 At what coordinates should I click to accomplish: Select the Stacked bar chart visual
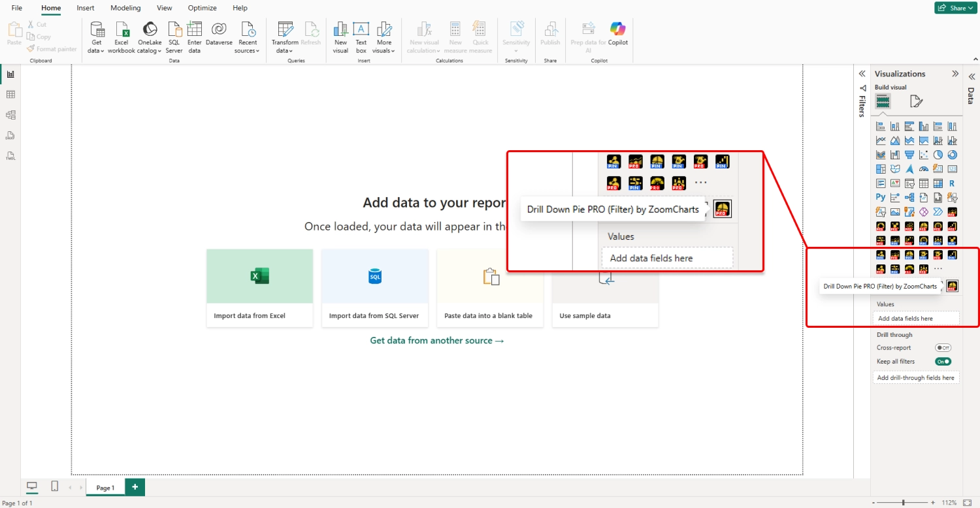(881, 126)
